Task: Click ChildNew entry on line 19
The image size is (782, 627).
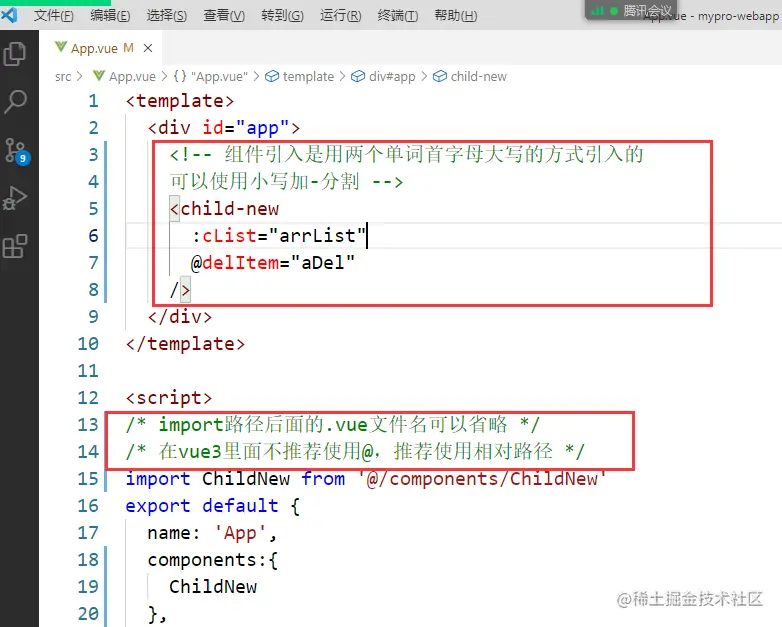Action: (x=213, y=587)
